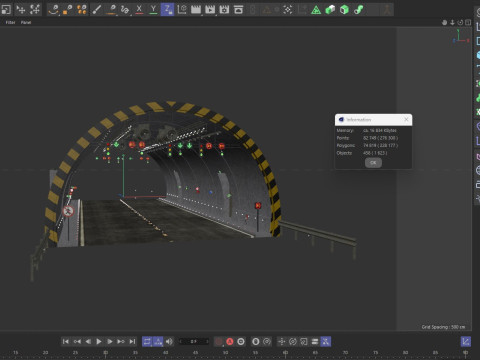Close the Information dialog window
Screen dimensions: 480x360
coord(406,119)
